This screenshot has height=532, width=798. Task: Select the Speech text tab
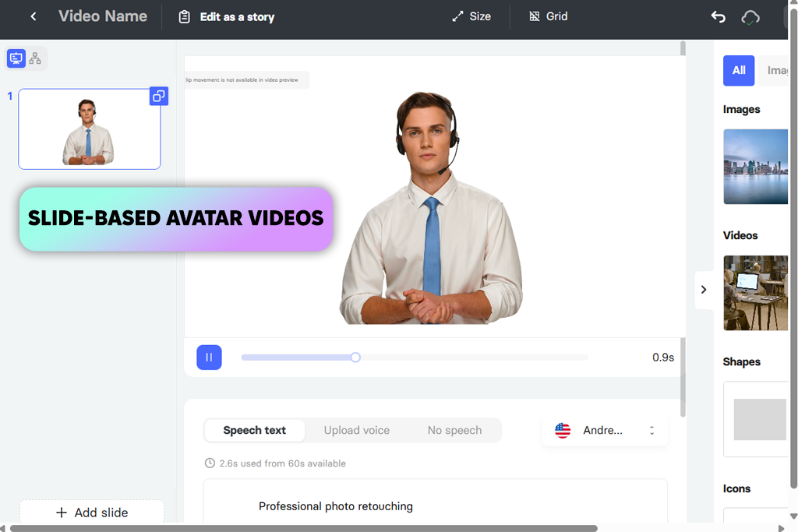click(x=255, y=430)
